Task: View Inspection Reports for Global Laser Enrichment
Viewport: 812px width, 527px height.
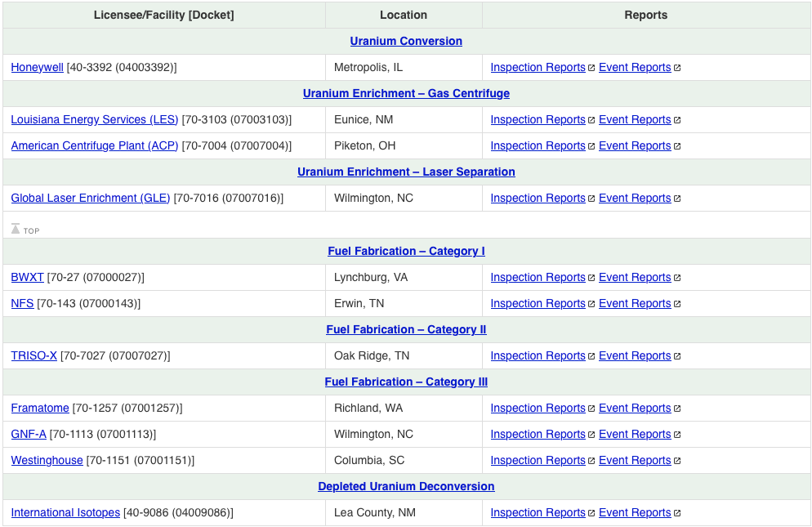Action: [538, 198]
